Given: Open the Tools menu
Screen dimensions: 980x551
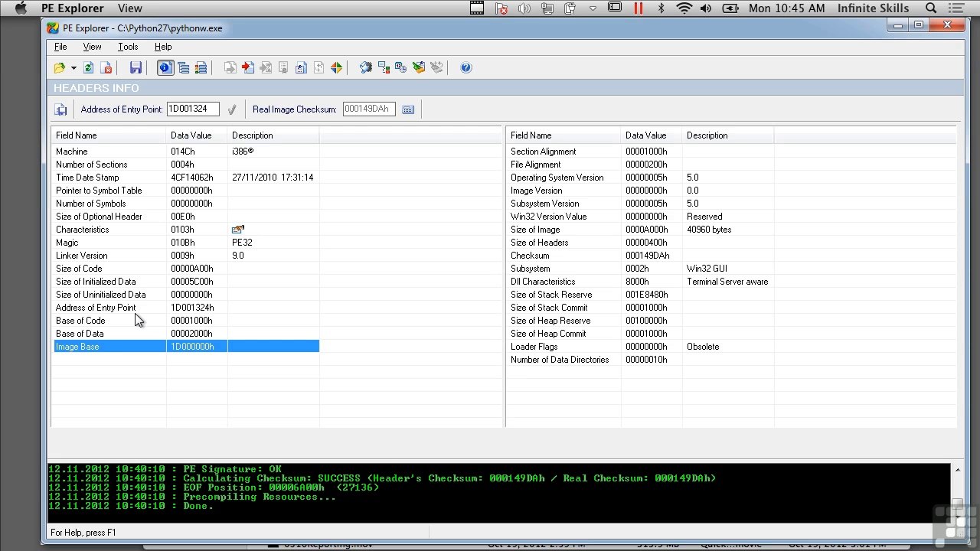Looking at the screenshot, I should pyautogui.click(x=128, y=47).
